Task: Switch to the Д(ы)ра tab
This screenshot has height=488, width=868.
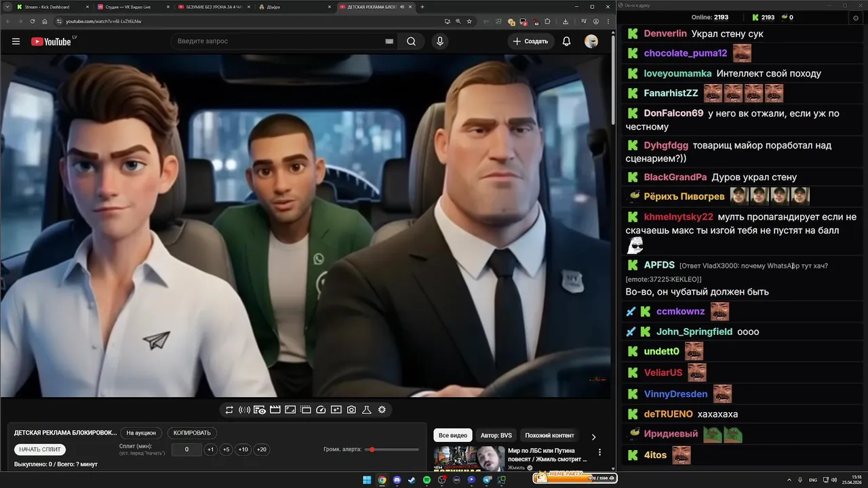Action: pyautogui.click(x=294, y=7)
